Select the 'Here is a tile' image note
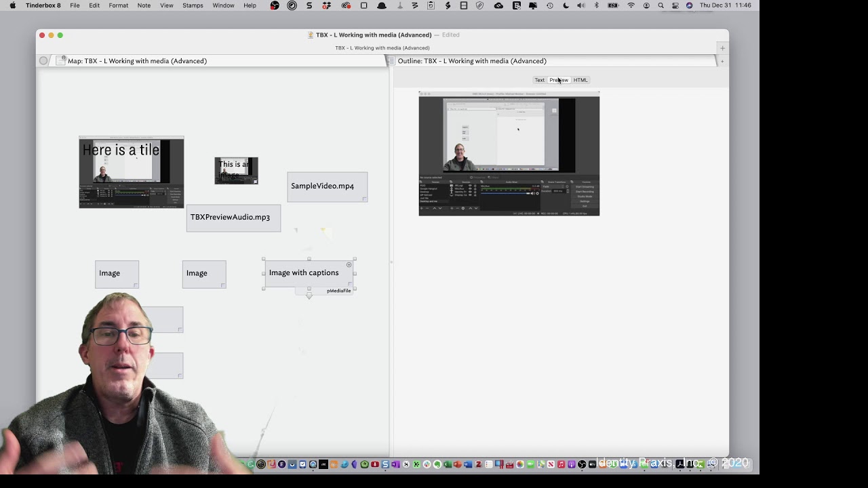The image size is (868, 488). pos(131,172)
